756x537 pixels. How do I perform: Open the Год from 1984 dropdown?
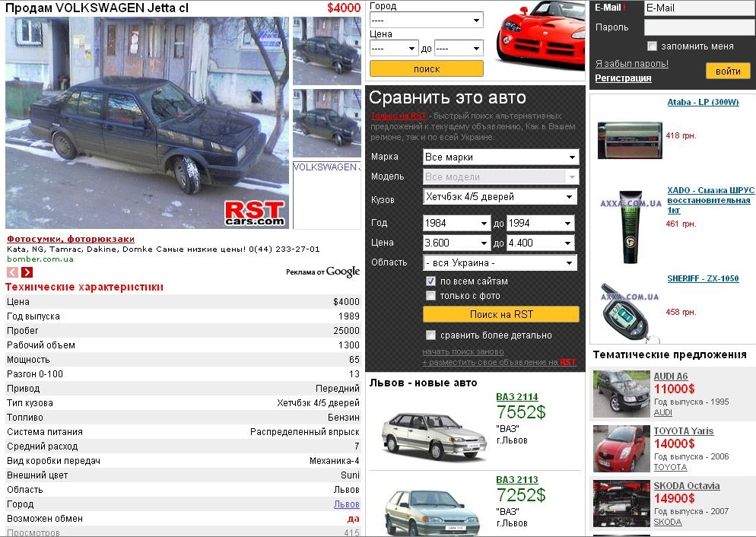[456, 223]
